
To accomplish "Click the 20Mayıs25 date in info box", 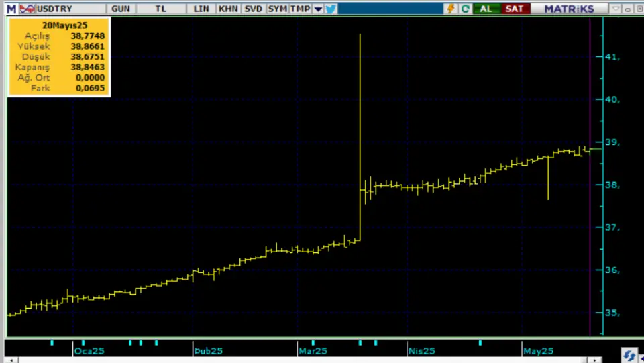I will pos(64,25).
